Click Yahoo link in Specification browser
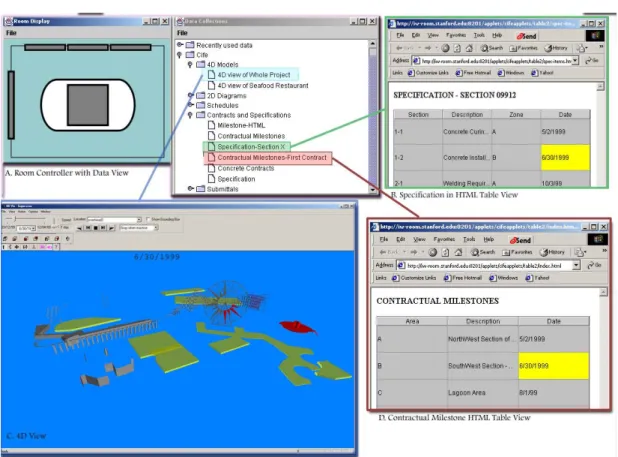Viewport: 618px width, 457px height. point(542,72)
